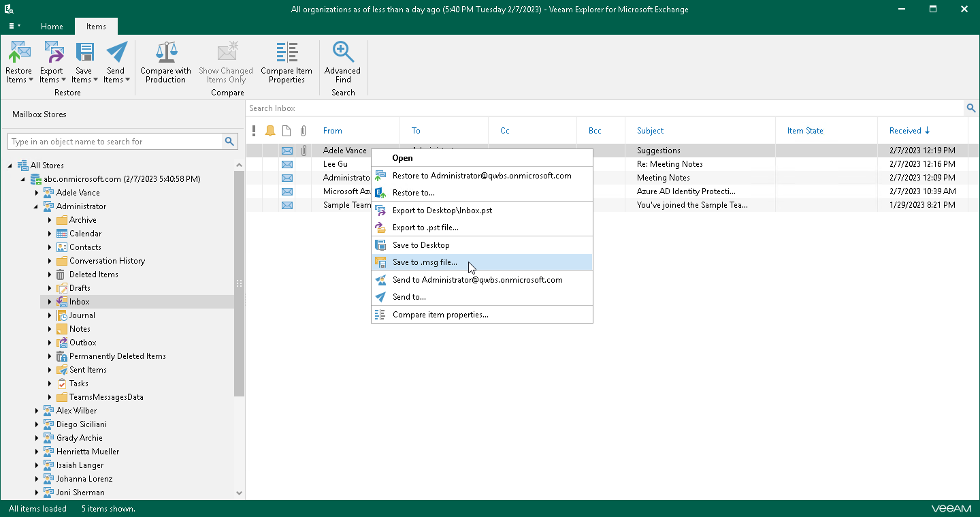
Task: Click the Send Items ribbon icon
Action: (x=116, y=52)
